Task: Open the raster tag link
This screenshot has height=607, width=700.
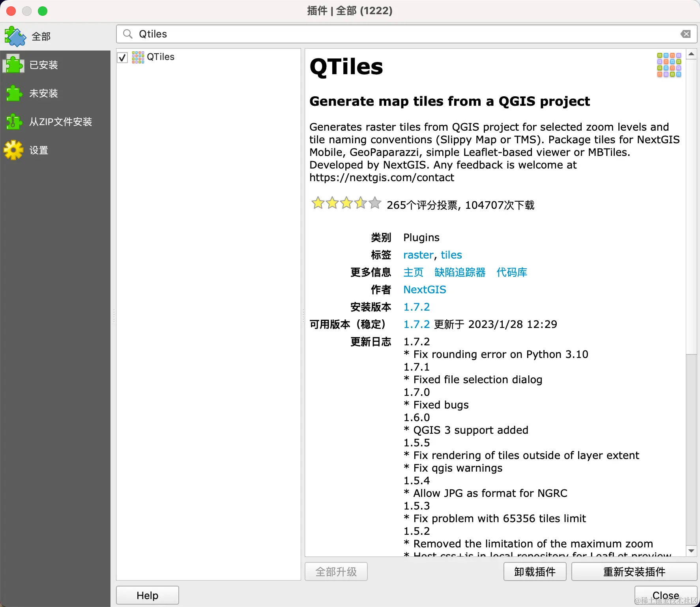Action: pyautogui.click(x=418, y=255)
